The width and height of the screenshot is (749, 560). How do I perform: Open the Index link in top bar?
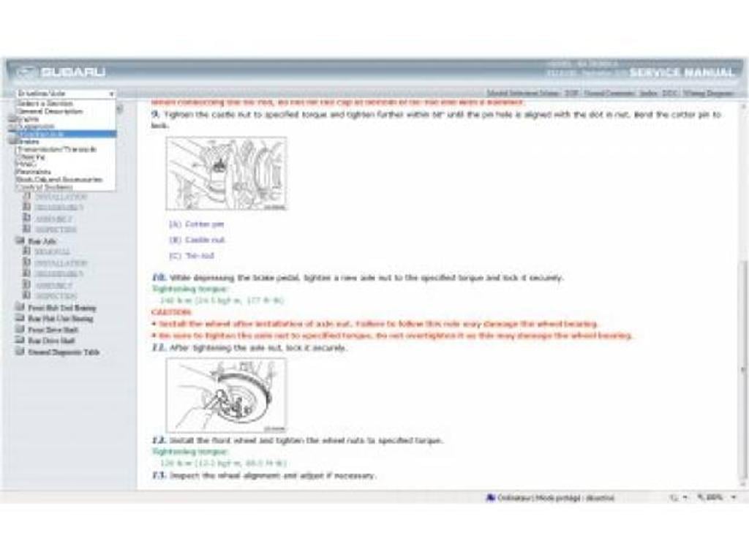point(648,94)
